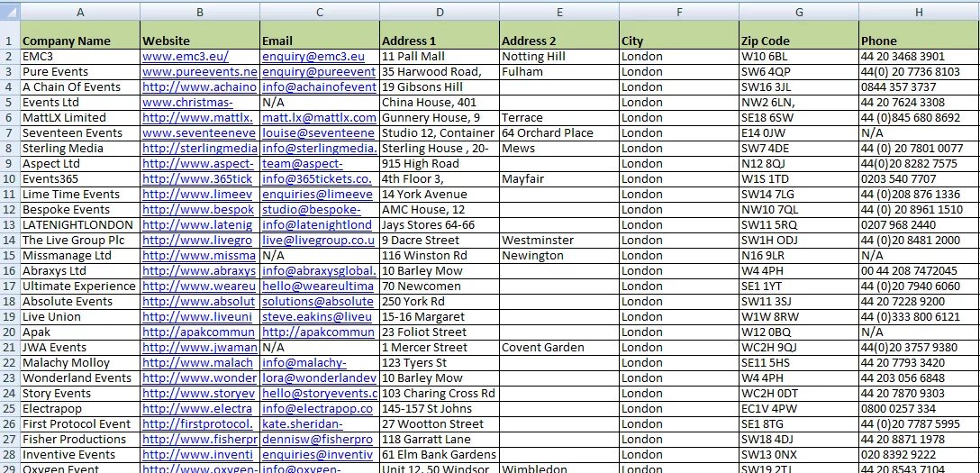Select the Seventeen Events cell
Viewport: 980px width, 473px height.
(x=80, y=133)
